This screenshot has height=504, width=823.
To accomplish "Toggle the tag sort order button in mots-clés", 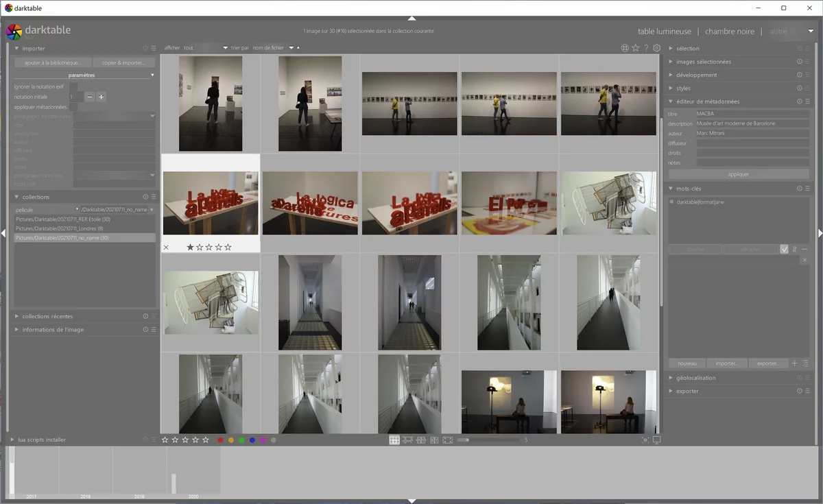I will (795, 250).
